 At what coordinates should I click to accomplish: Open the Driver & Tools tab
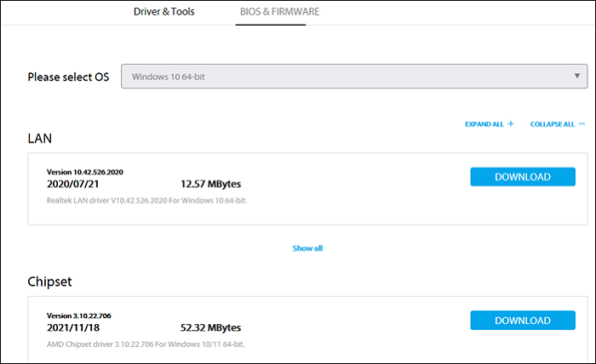(164, 12)
